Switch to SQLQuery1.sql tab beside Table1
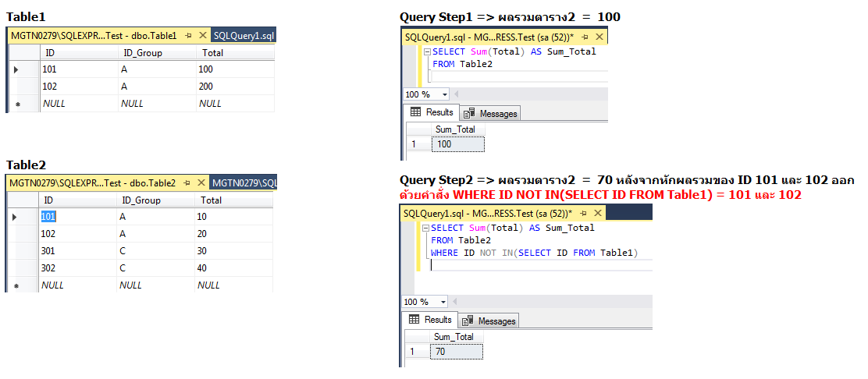 [244, 36]
